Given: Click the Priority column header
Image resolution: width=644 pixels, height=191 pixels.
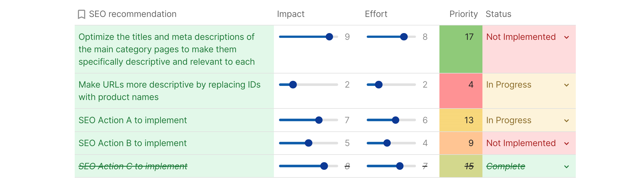Looking at the screenshot, I should [x=463, y=14].
